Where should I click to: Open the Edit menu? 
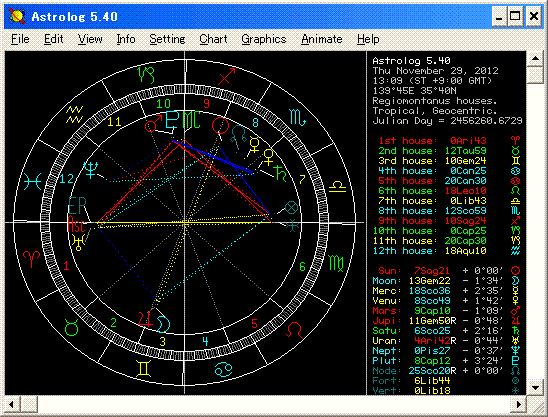[x=53, y=39]
